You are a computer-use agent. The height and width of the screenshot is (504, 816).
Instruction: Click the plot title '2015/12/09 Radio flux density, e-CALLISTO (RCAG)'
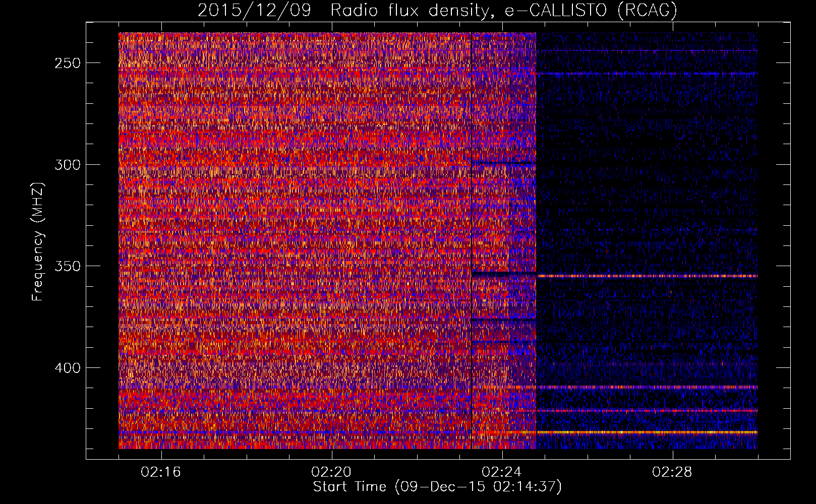coord(437,10)
